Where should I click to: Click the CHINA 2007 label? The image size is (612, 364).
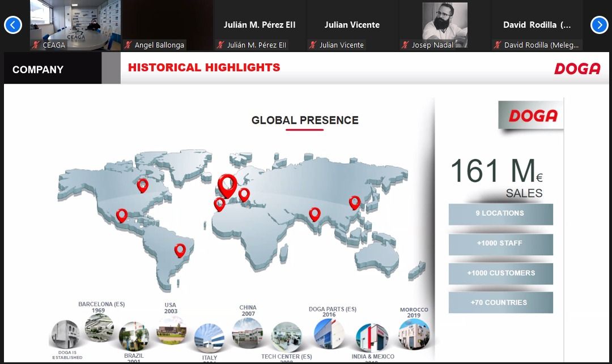click(248, 310)
